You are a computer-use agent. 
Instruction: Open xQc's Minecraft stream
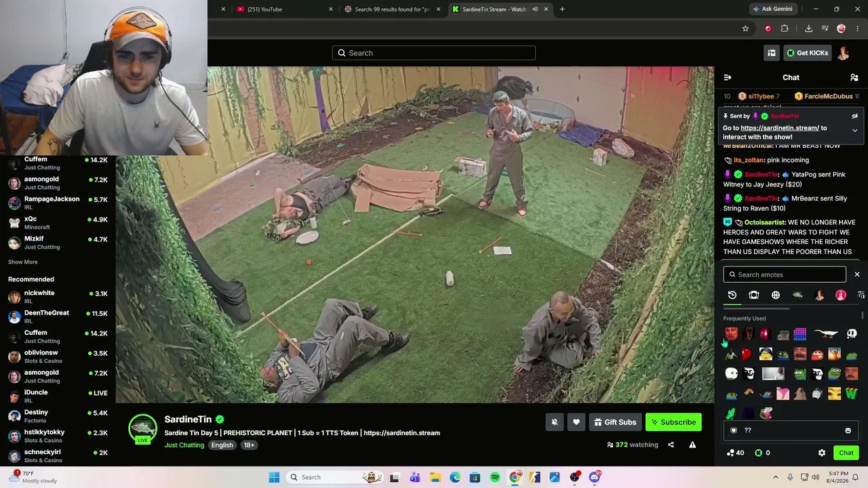[x=58, y=223]
